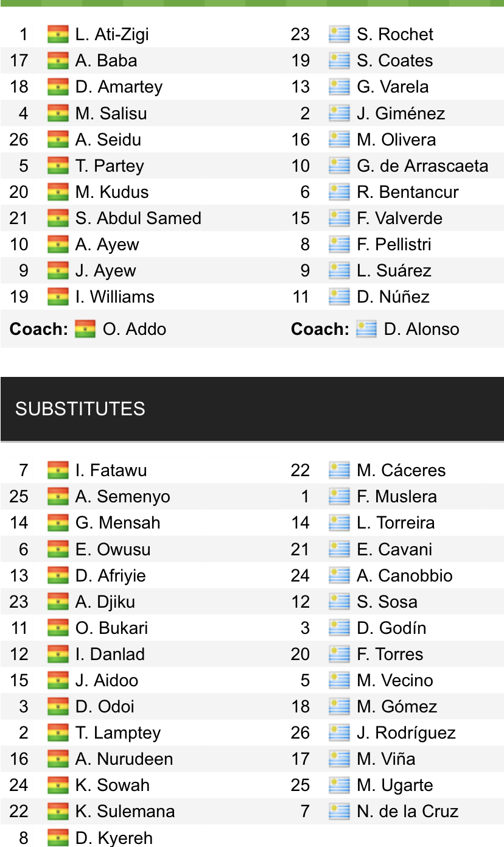
Task: Select D. Godín from Uruguay substitutes
Action: point(391,628)
